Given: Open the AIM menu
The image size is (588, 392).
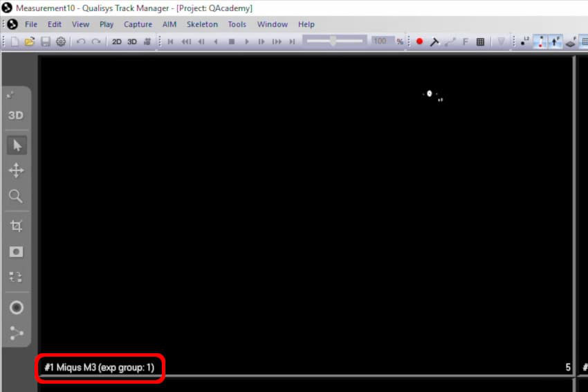Looking at the screenshot, I should (x=169, y=24).
